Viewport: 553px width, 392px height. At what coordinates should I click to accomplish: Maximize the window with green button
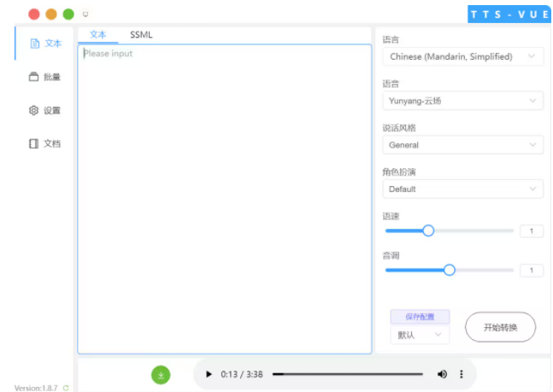tap(68, 15)
